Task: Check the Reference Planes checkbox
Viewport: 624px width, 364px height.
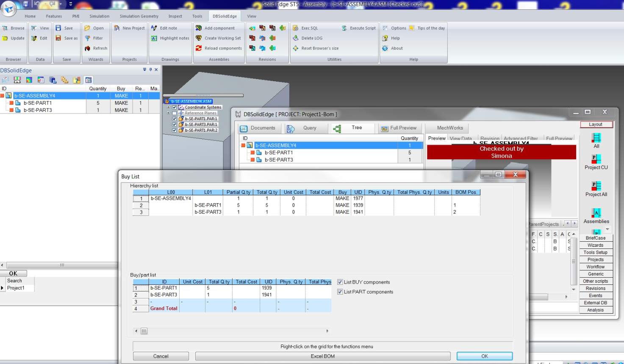Action: [174, 113]
